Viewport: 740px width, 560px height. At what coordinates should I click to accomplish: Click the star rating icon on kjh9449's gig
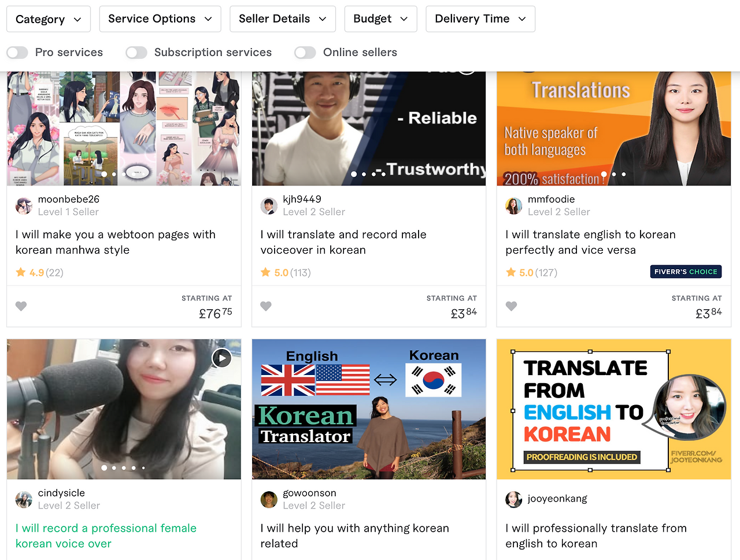[x=265, y=272]
